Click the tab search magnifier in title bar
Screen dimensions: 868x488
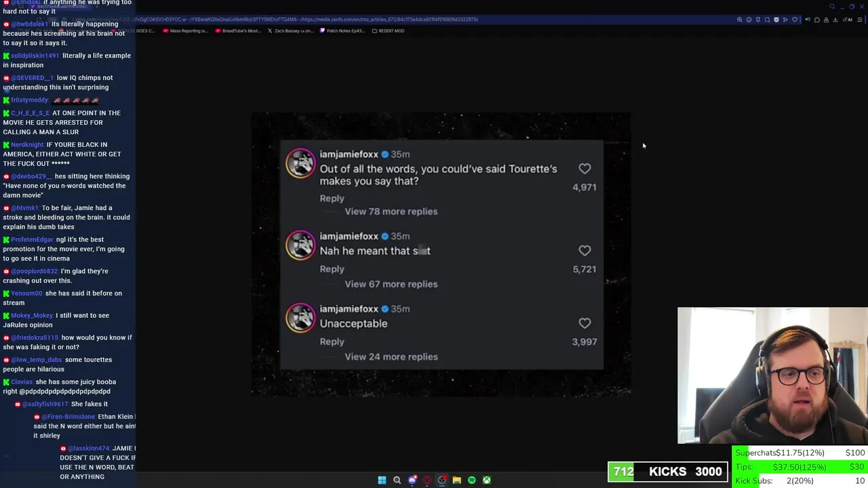[x=832, y=7]
